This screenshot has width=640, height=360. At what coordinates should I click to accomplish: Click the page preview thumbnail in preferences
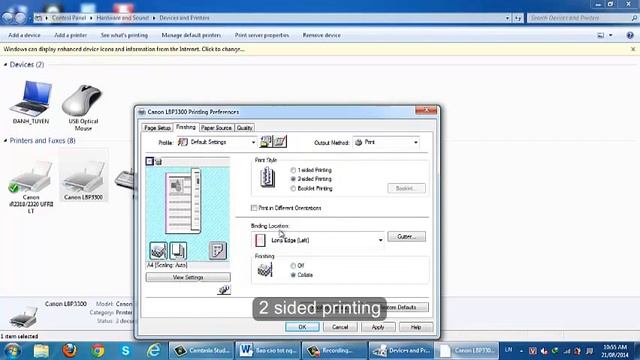point(183,202)
